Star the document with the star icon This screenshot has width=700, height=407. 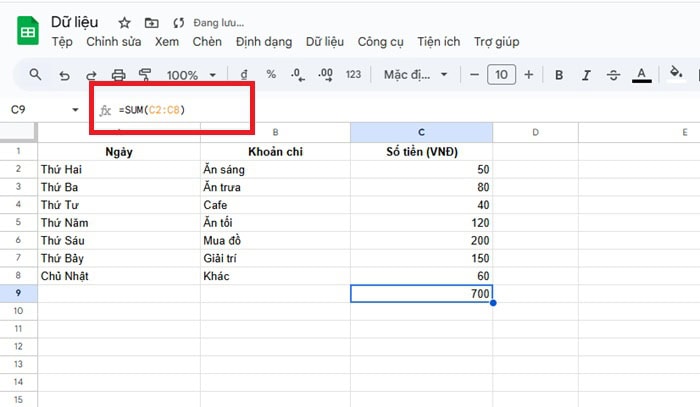124,22
